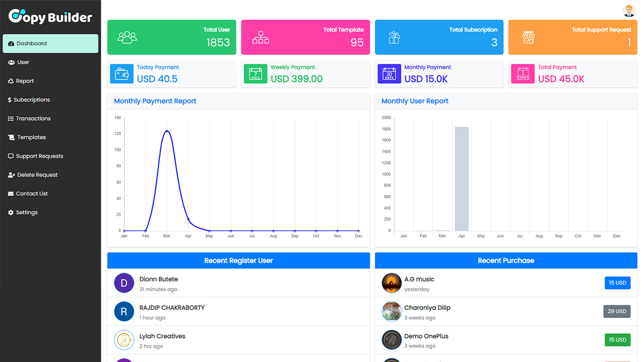
Task: Open the User page from sidebar
Action: click(x=23, y=62)
